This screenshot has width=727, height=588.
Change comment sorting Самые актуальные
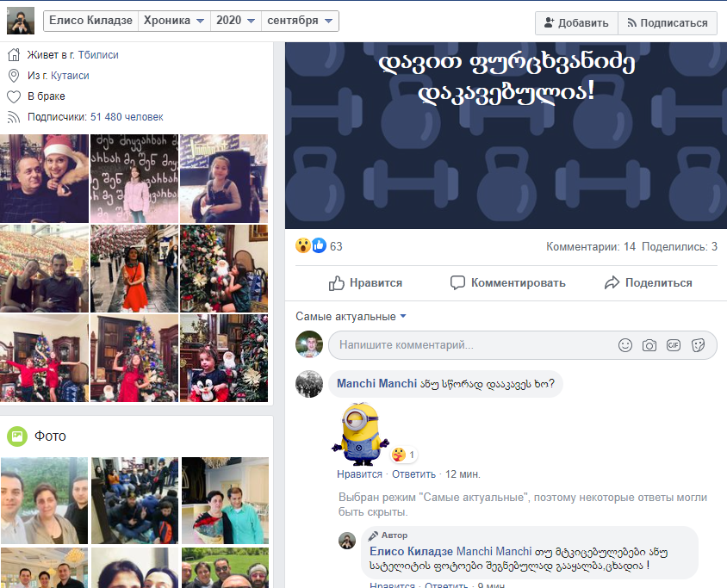point(351,317)
